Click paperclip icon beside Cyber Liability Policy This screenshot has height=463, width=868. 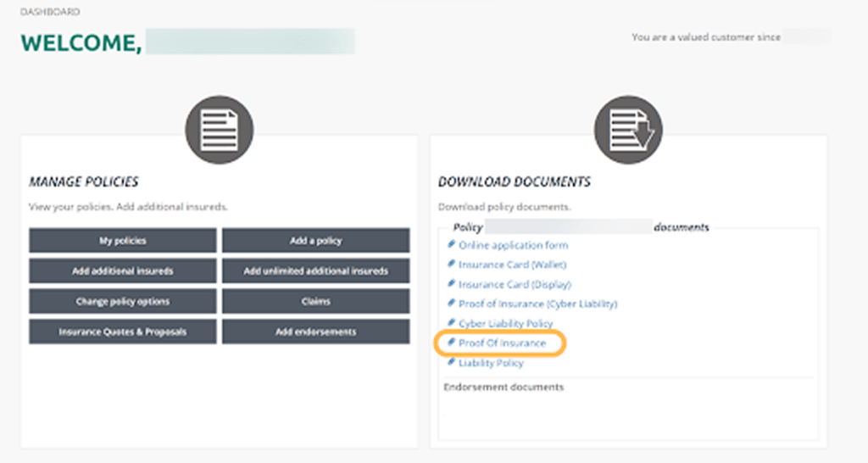coord(452,323)
